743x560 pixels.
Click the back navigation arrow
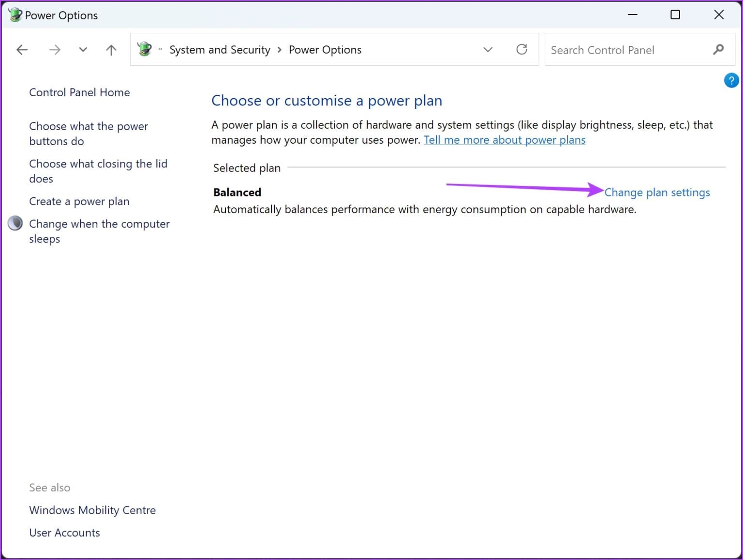(22, 49)
